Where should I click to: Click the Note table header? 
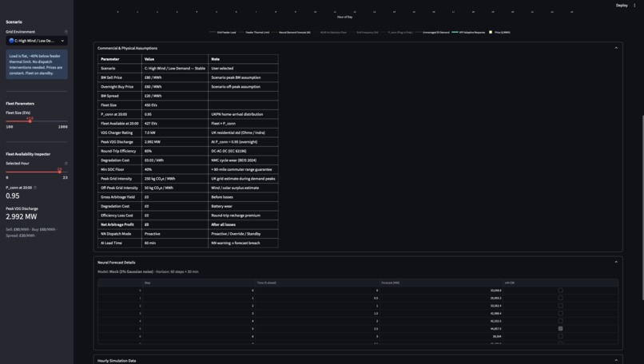pyautogui.click(x=243, y=59)
